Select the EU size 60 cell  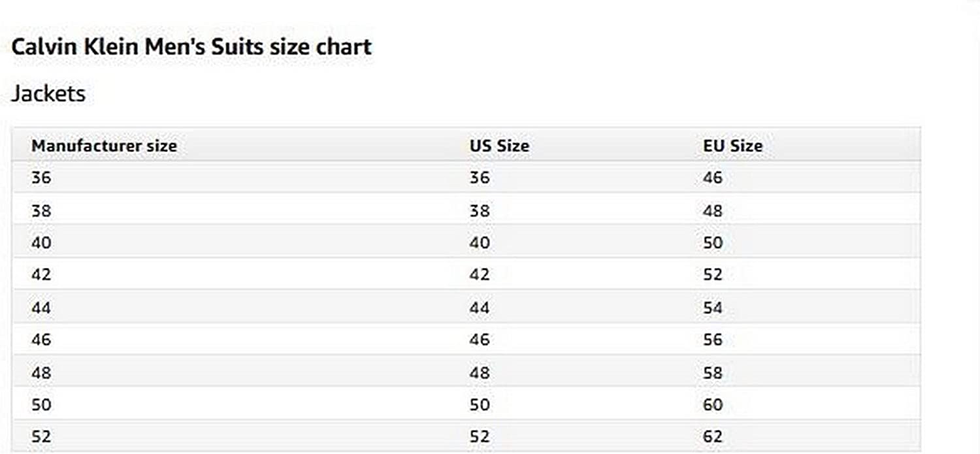coord(713,405)
